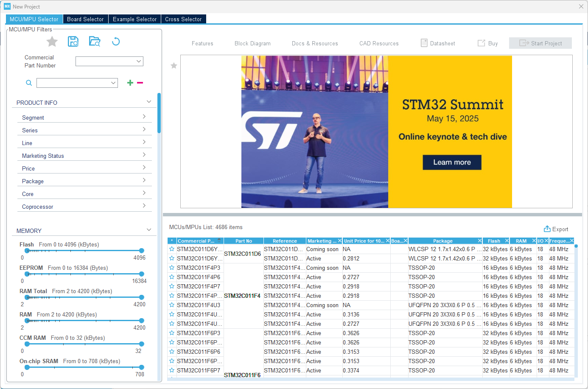Collapse the MEMORY section
The width and height of the screenshot is (588, 389).
(149, 230)
